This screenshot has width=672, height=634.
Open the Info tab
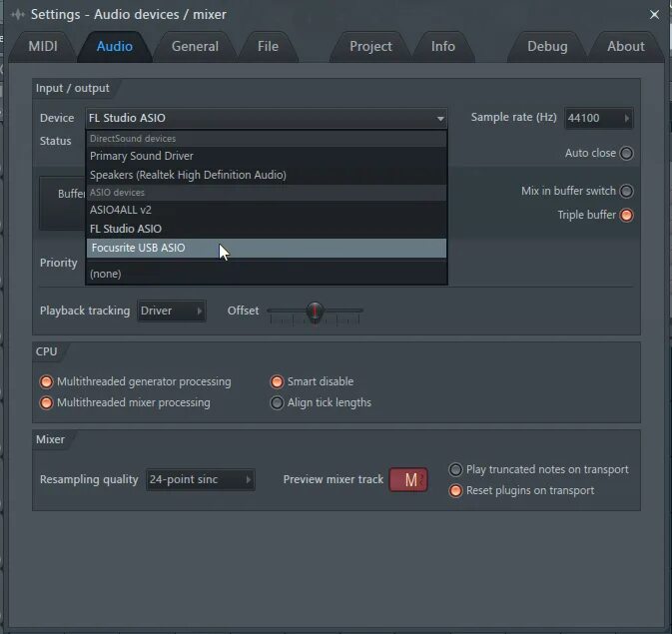click(x=443, y=46)
